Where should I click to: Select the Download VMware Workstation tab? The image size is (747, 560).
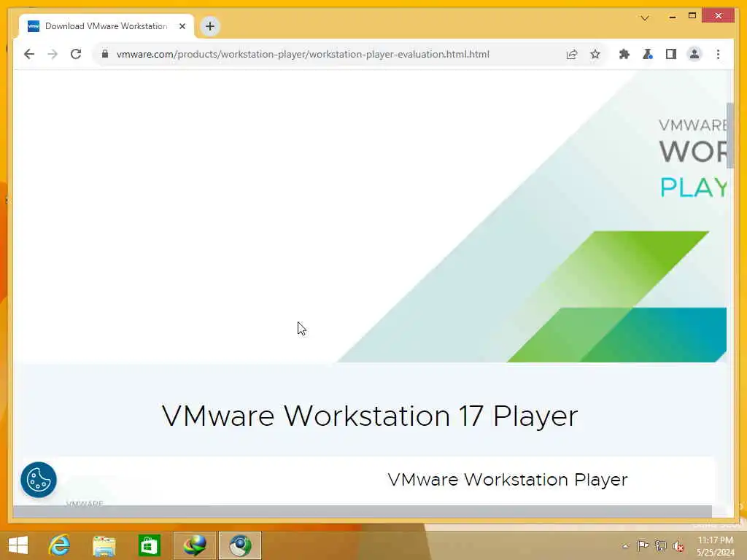[107, 26]
